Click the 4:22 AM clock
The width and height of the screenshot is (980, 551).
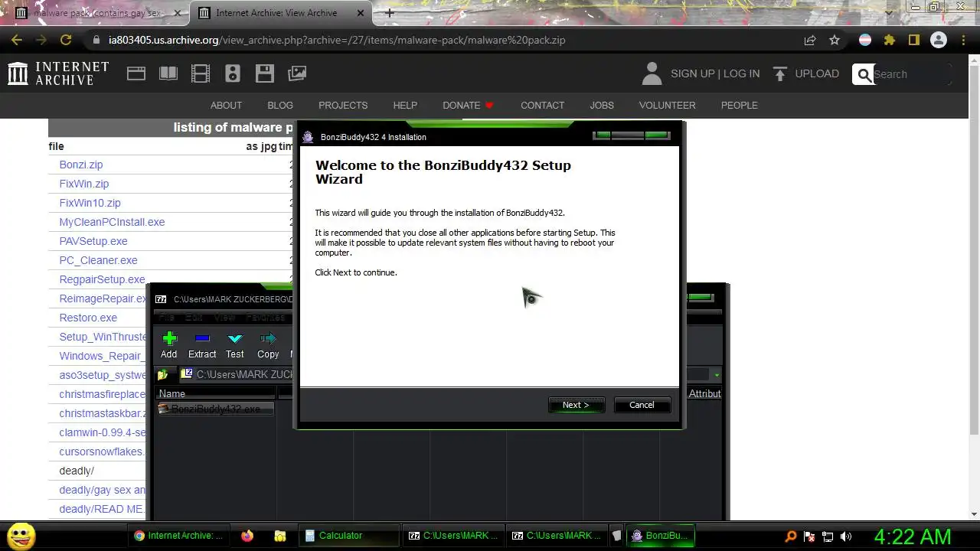[x=913, y=536]
